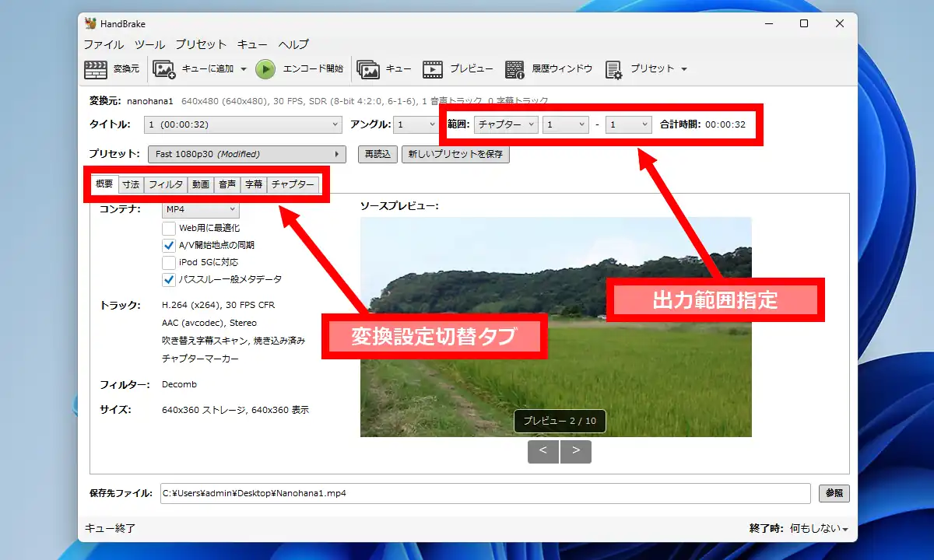This screenshot has width=934, height=560.
Task: Click the キューに追加 add-to-queue icon
Action: click(x=164, y=69)
